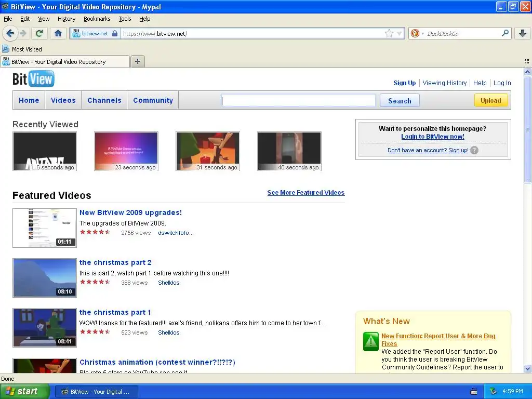Bookmark this page with the star icon
532x399 pixels.
(389, 33)
